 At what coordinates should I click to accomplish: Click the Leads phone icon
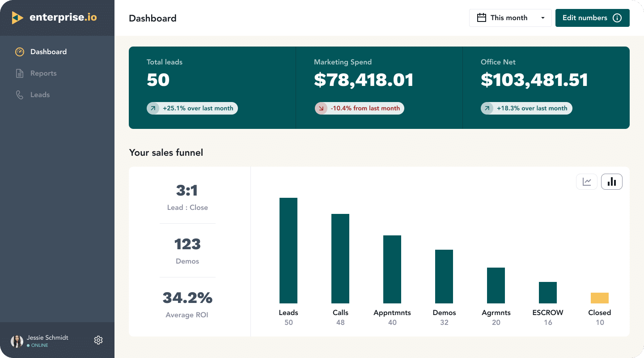click(x=20, y=94)
